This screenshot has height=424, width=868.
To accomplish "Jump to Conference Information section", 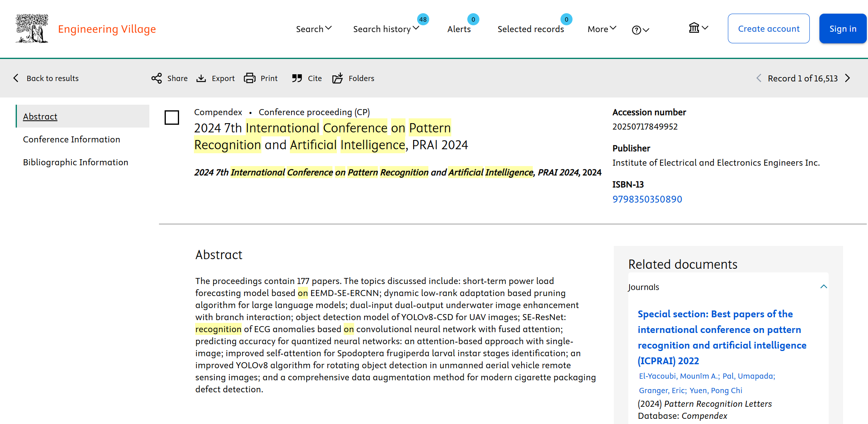I will click(71, 139).
